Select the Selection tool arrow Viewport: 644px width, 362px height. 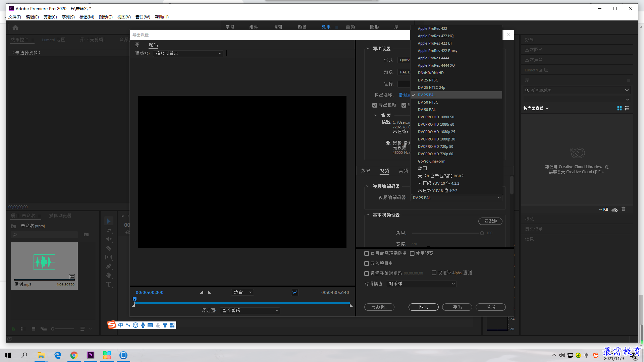[x=109, y=221]
